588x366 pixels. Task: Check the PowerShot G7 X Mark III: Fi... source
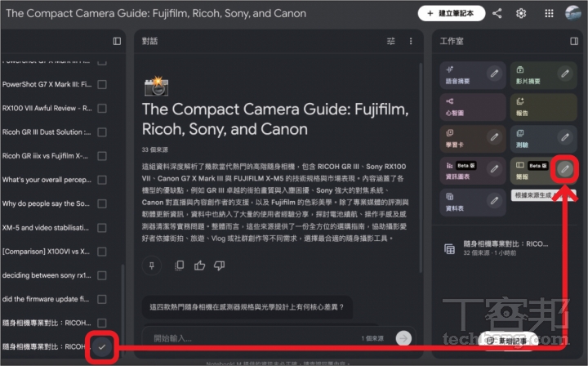(x=101, y=84)
